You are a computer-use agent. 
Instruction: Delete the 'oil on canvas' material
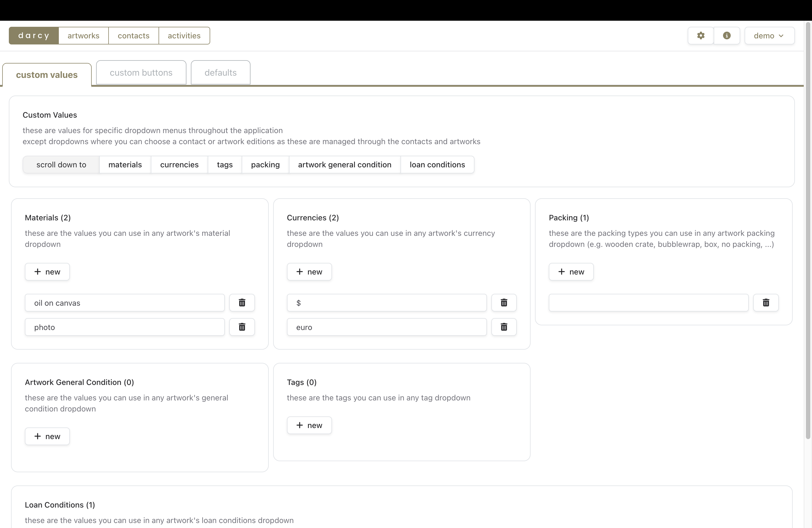242,303
